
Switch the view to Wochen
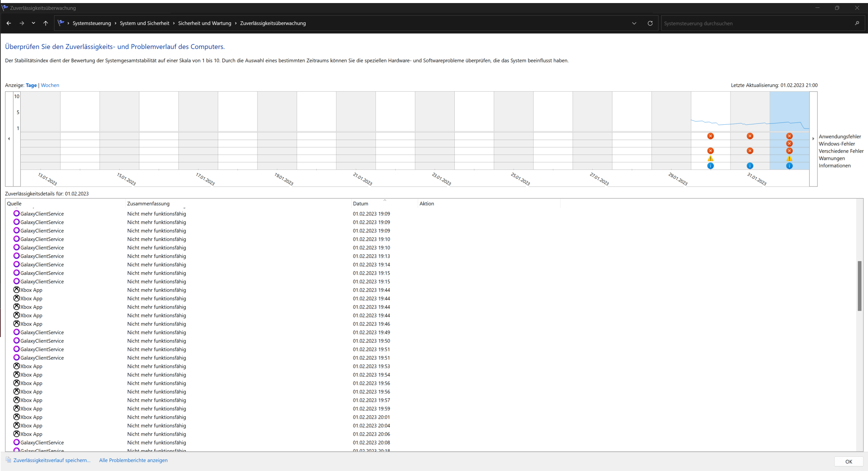point(50,85)
